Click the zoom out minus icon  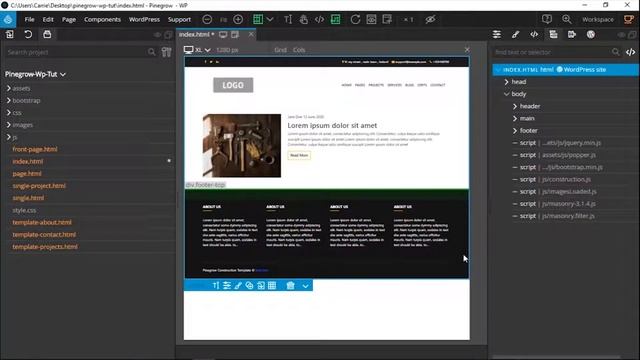207,19
